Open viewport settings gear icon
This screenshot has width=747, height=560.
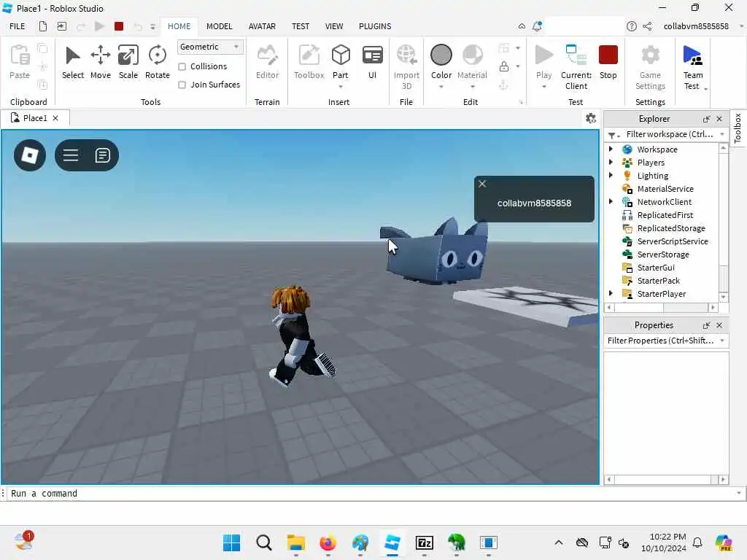[x=591, y=118]
